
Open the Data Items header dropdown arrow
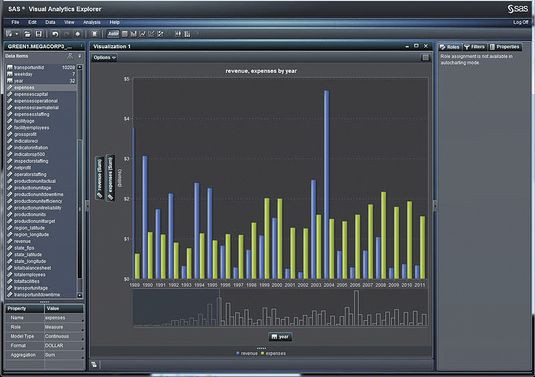(80, 56)
